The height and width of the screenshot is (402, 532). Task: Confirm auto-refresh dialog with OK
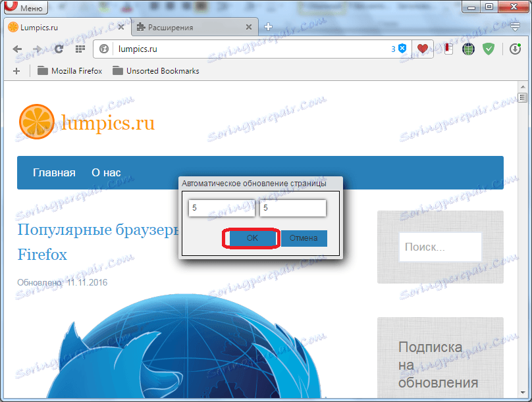click(252, 238)
